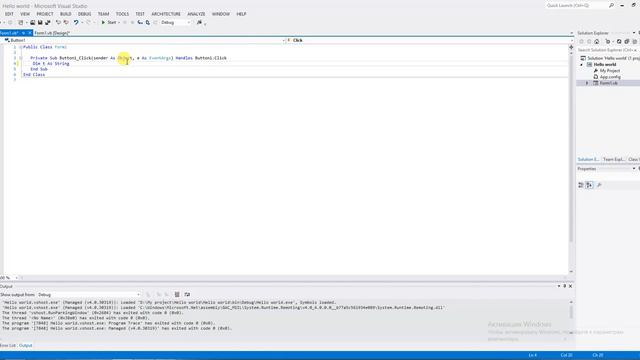
Task: Open the Click method name dropdown
Action: coord(429,40)
